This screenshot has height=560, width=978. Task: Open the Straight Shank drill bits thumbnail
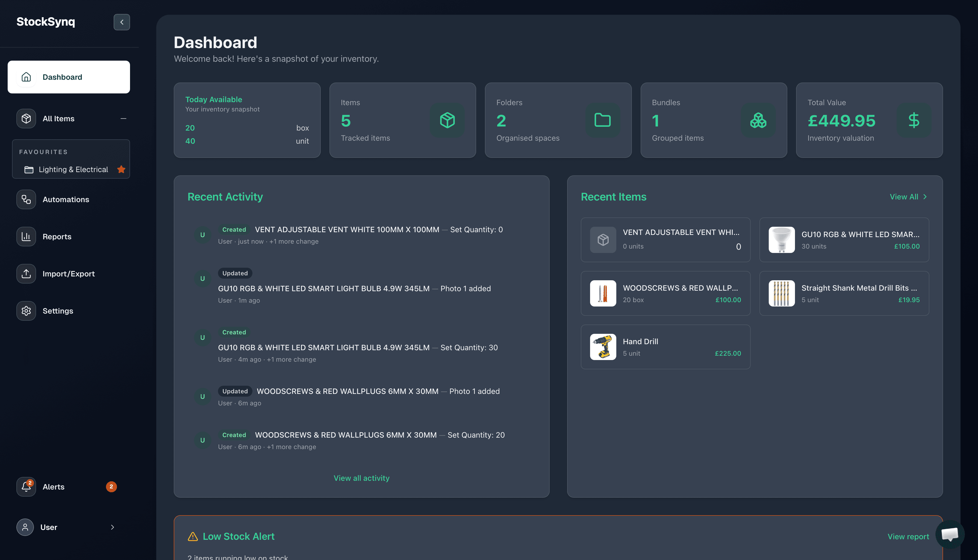point(782,293)
